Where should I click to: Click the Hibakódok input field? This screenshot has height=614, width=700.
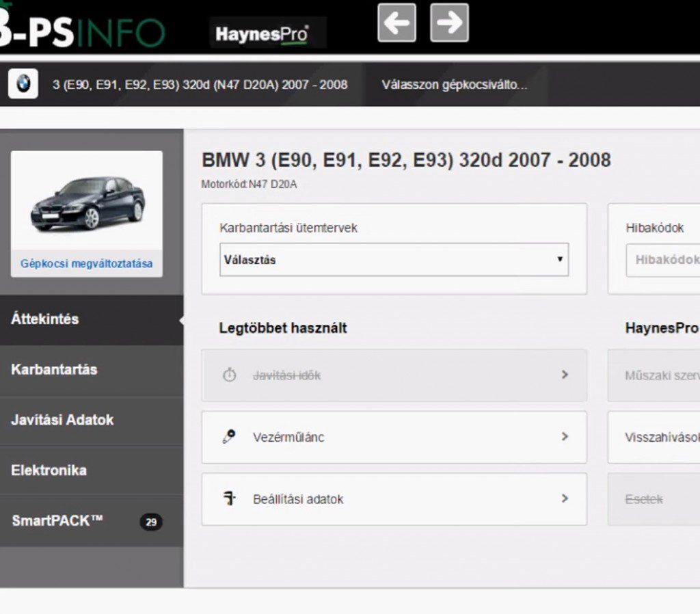point(663,261)
